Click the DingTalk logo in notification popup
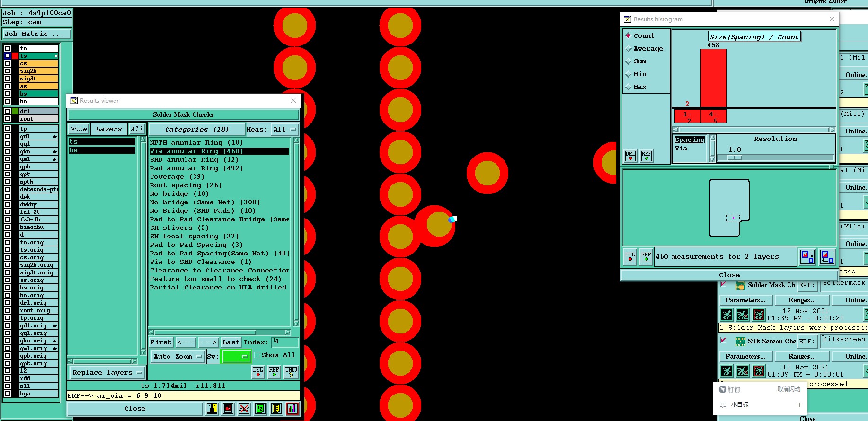The width and height of the screenshot is (868, 421). 722,389
